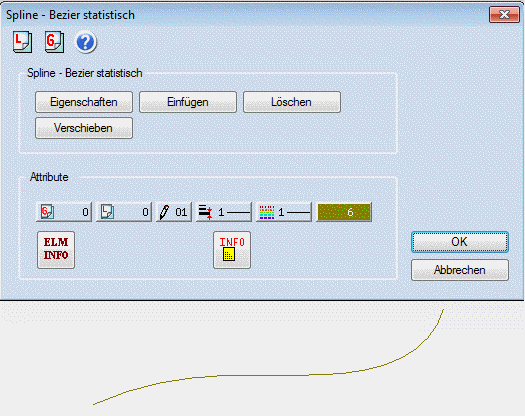
Task: Click the Einfügen button
Action: 188,102
